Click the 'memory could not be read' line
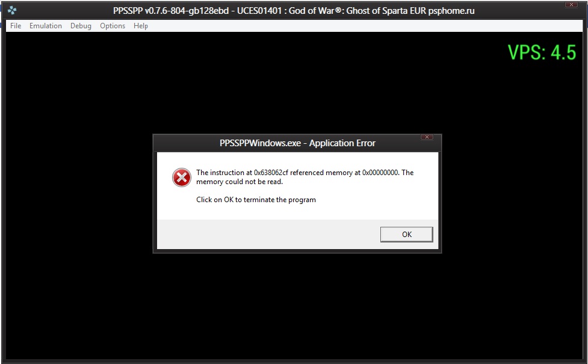The width and height of the screenshot is (588, 364). pyautogui.click(x=240, y=182)
